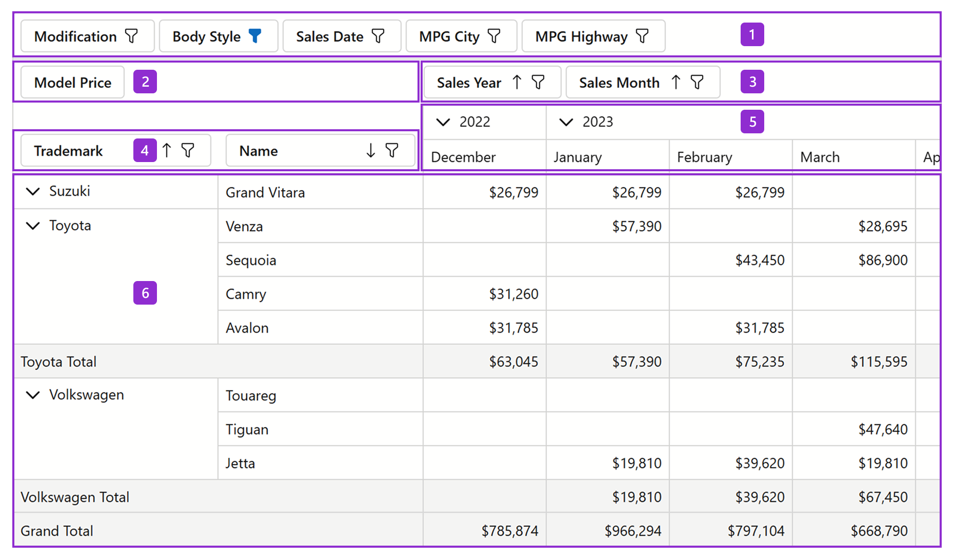Open the Sales Month filter icon
Screen dimensions: 954x560
[x=697, y=82]
